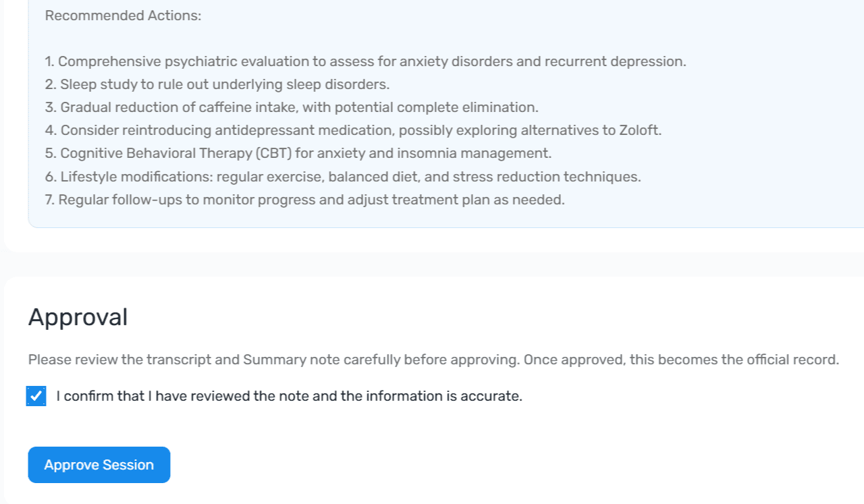Uncheck the review confirmation checkbox
The image size is (864, 504).
36,396
